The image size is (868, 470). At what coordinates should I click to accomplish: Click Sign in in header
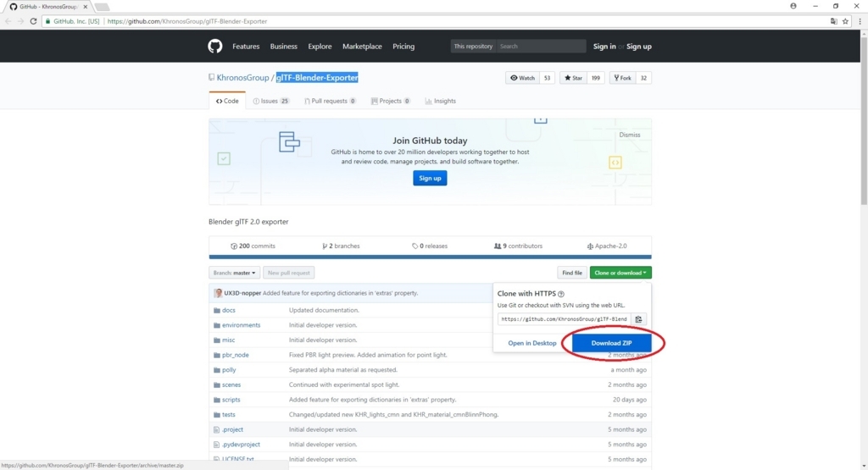coord(604,47)
